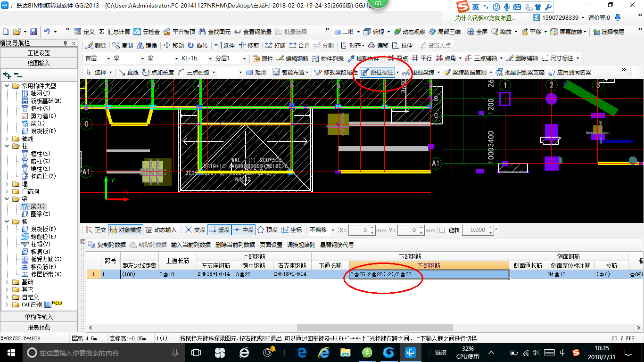Activate 原位标注 in-place annotation tool

pyautogui.click(x=377, y=72)
